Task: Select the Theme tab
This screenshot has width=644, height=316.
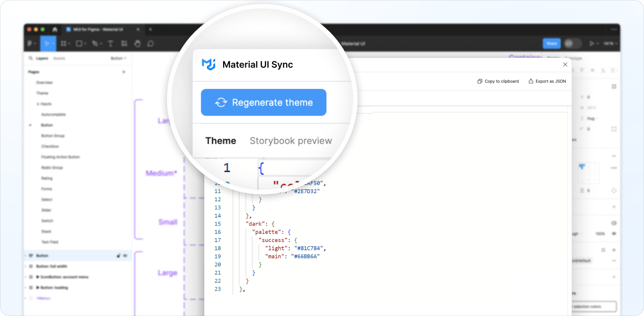Action: (x=220, y=141)
